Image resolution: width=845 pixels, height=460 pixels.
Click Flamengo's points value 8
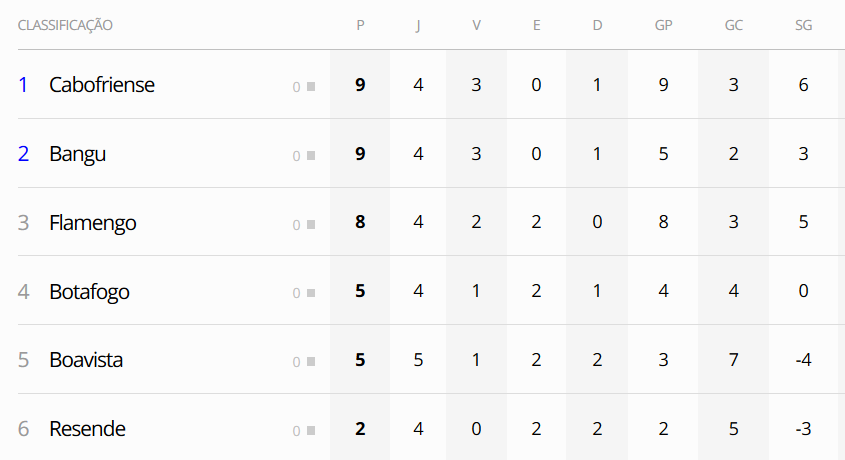(x=360, y=223)
